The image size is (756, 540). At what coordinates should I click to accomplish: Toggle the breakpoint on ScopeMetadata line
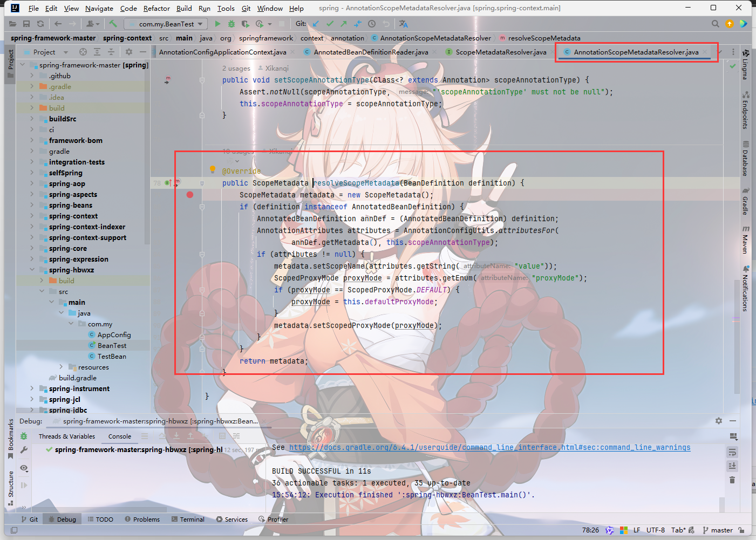[190, 195]
